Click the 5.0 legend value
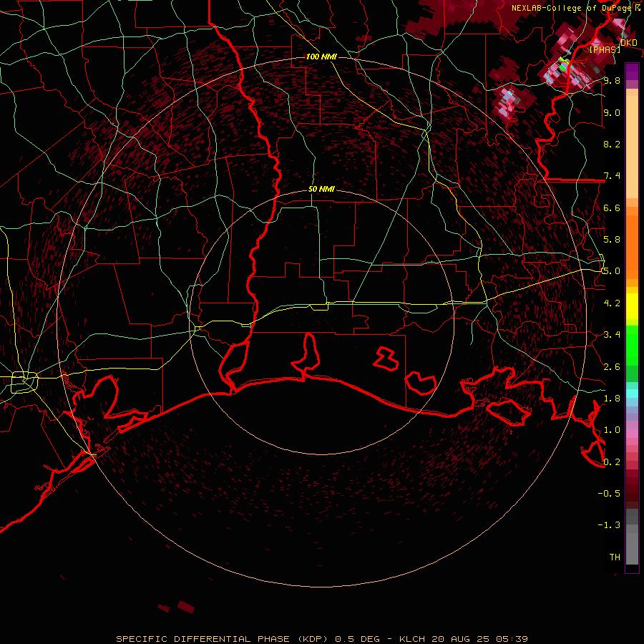This screenshot has height=644, width=644. click(x=612, y=271)
